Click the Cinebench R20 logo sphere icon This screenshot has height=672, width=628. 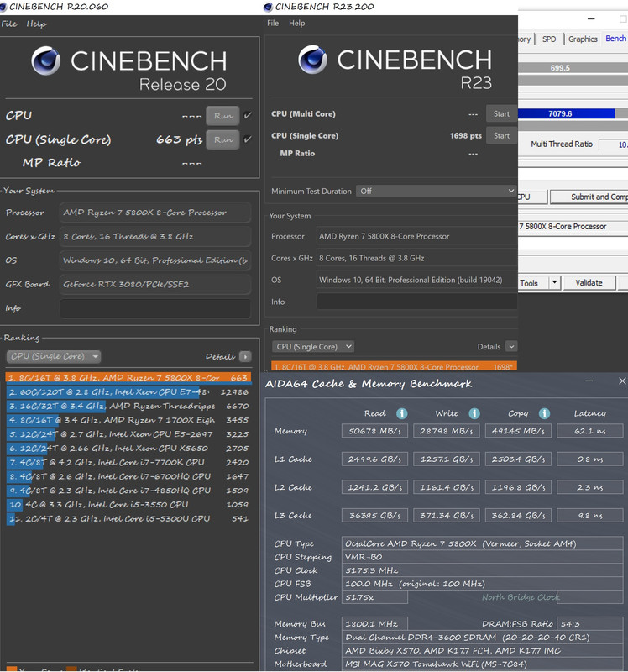pos(46,60)
